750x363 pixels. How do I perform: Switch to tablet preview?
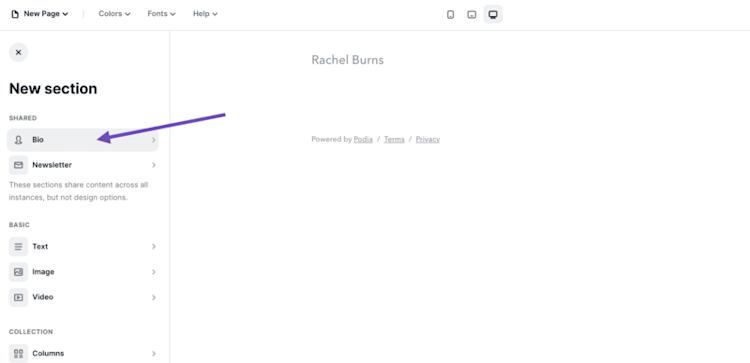[x=472, y=14]
